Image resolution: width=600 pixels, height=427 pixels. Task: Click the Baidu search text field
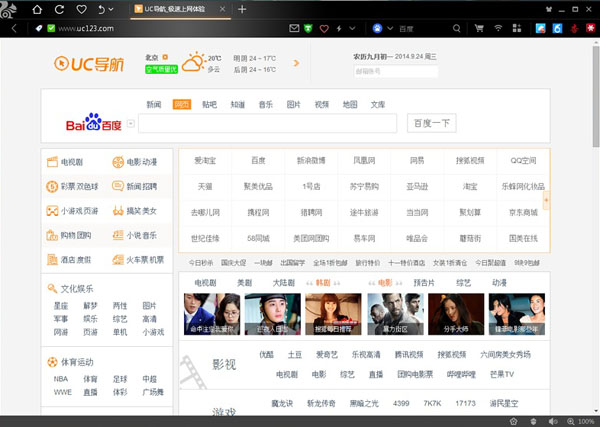pyautogui.click(x=270, y=124)
